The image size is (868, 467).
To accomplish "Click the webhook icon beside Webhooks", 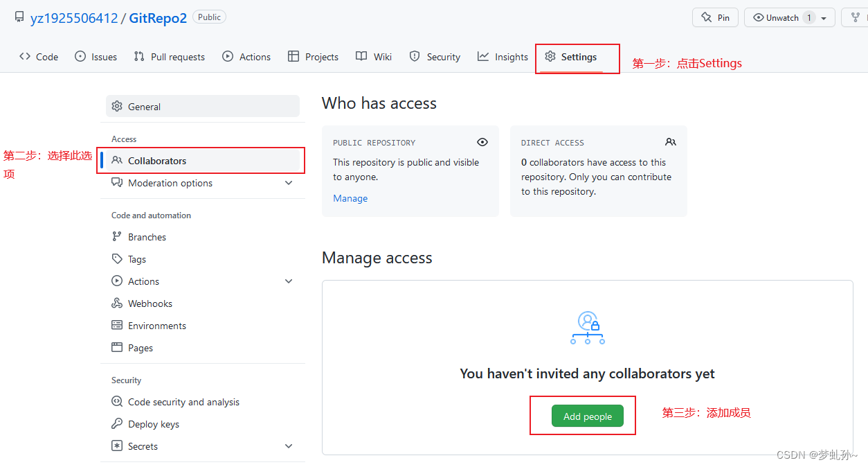I will click(117, 303).
